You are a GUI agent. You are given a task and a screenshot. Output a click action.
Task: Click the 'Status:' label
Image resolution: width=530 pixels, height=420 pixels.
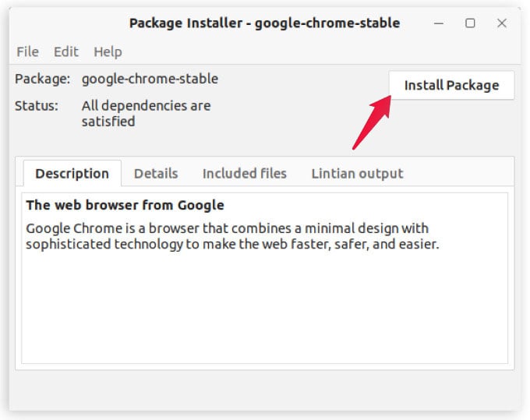pos(37,106)
